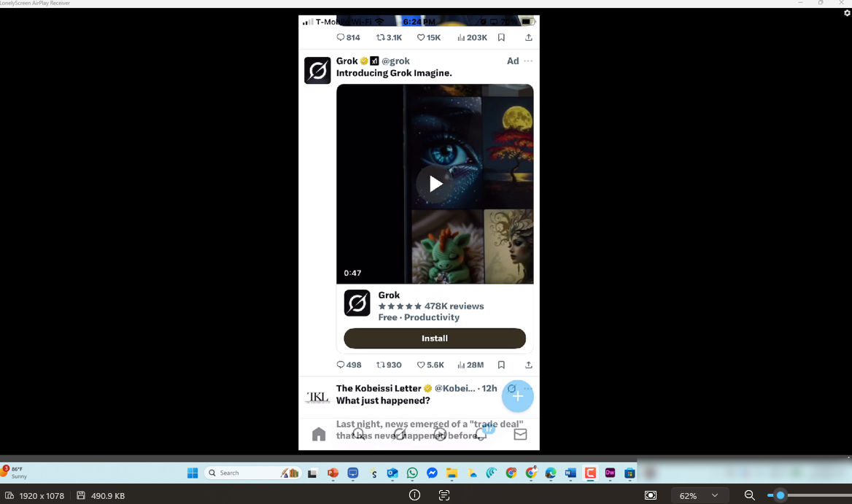This screenshot has height=504, width=852.
Task: Open the Messages envelope tab
Action: click(521, 434)
